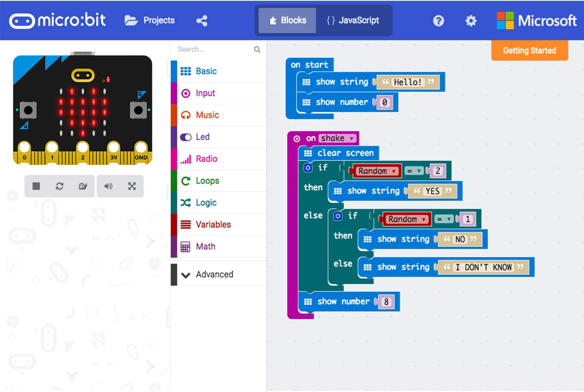Edit comparison value 1
Screen dimensions: 584x392
pos(468,219)
